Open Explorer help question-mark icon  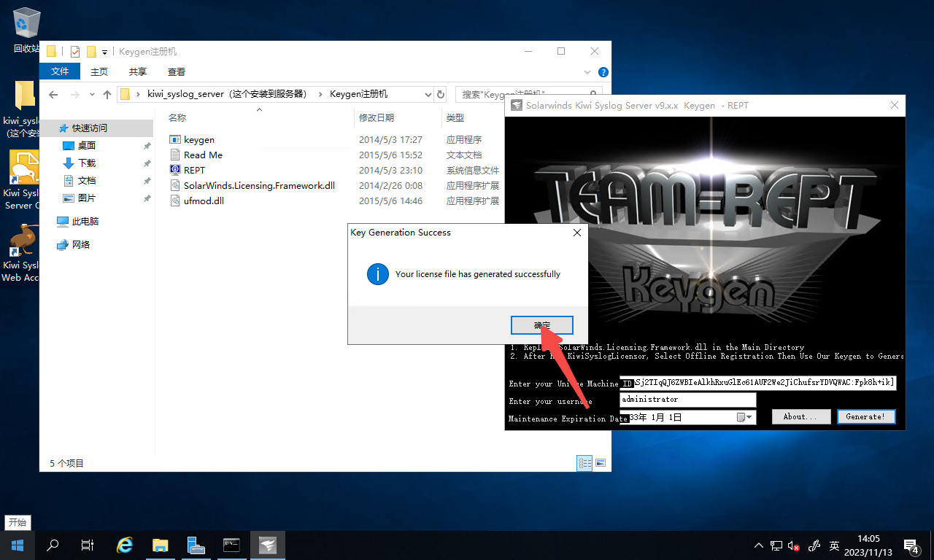coord(603,72)
